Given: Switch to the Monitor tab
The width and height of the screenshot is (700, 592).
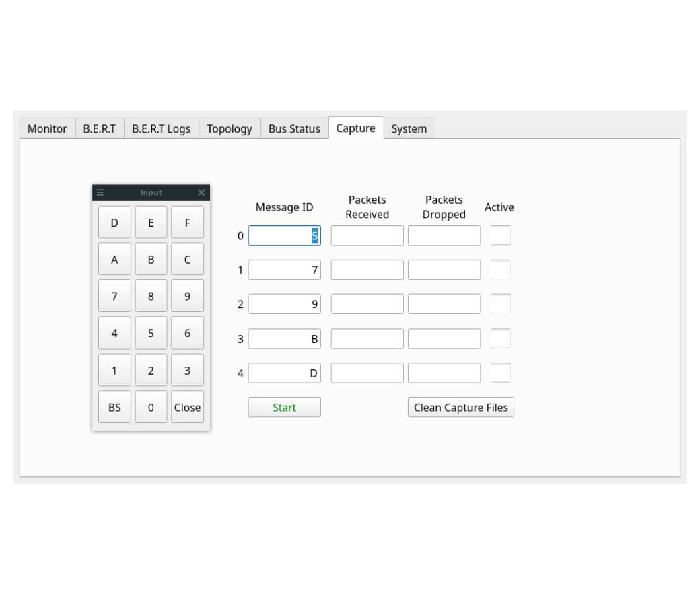Looking at the screenshot, I should (x=47, y=128).
